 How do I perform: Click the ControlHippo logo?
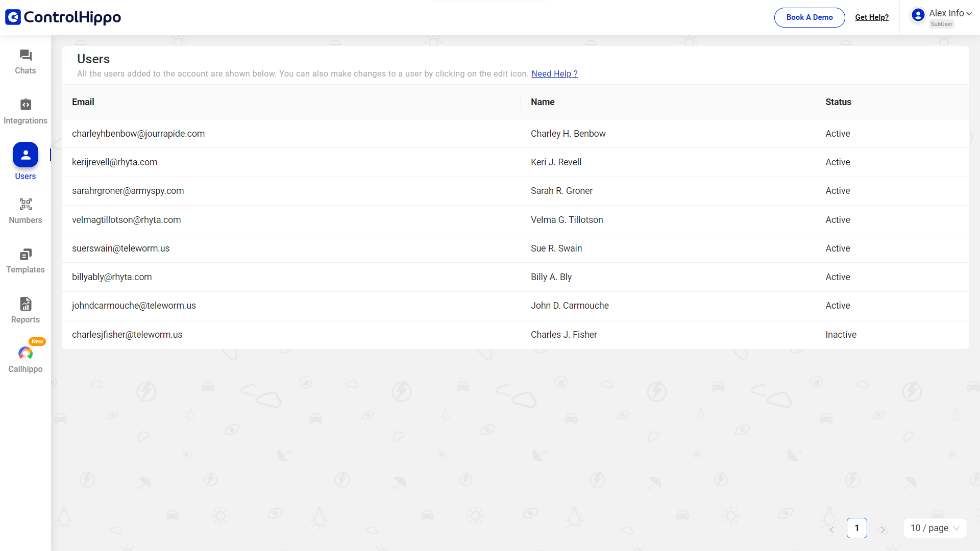63,17
